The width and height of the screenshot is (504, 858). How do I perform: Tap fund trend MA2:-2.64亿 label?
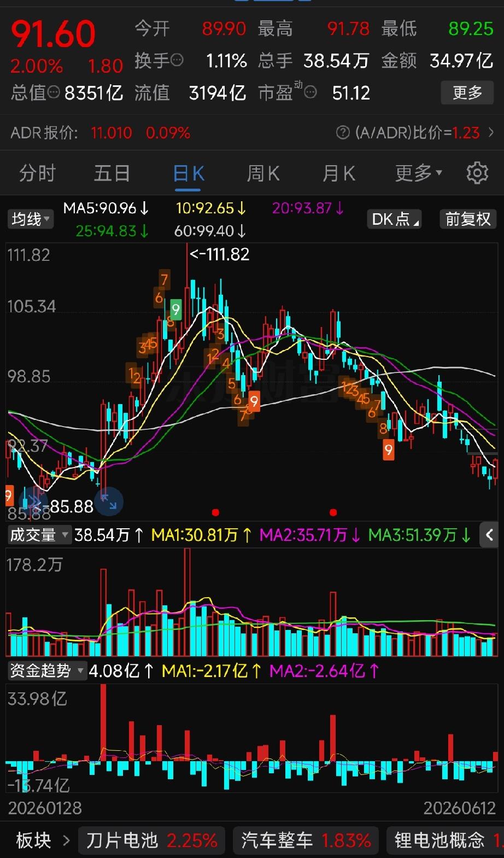coord(324,670)
